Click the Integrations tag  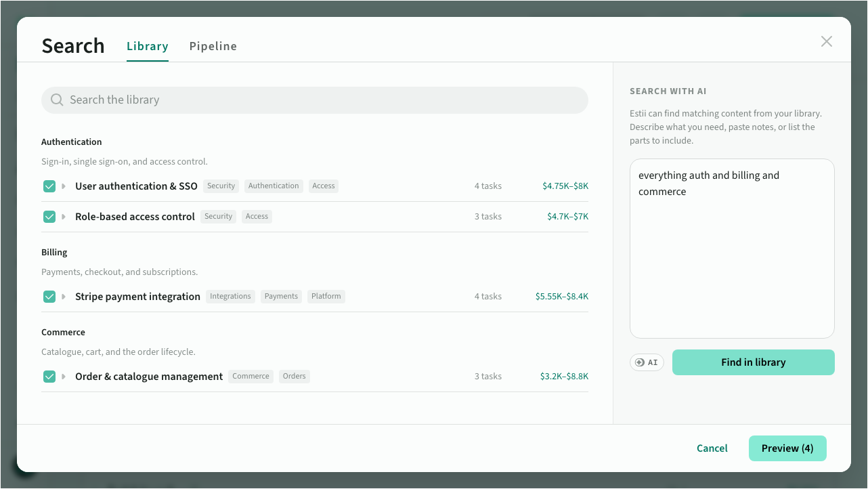pyautogui.click(x=231, y=297)
